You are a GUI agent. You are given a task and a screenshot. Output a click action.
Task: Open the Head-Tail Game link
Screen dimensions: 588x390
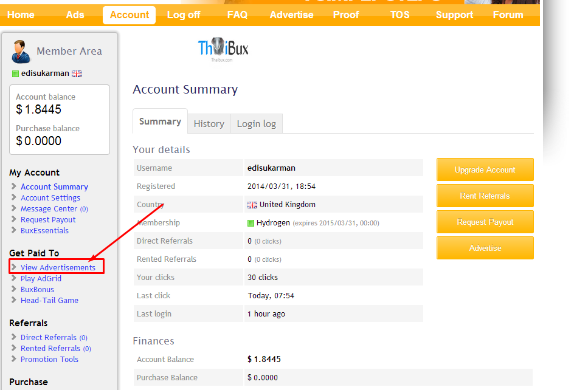click(49, 300)
